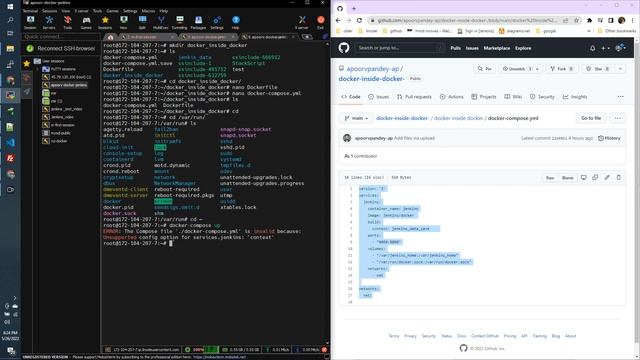
Task: Expand the main branch dropdown
Action: pyautogui.click(x=356, y=118)
